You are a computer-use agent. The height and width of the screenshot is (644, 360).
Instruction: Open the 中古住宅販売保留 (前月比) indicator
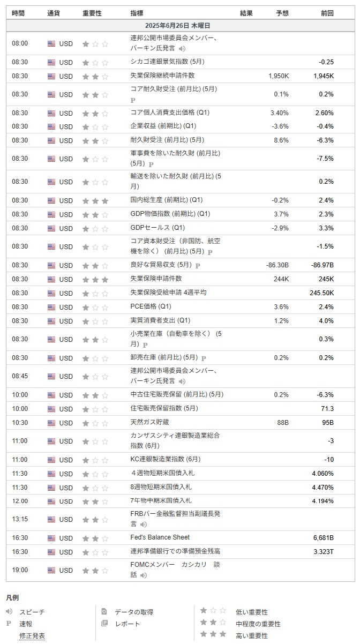[177, 394]
